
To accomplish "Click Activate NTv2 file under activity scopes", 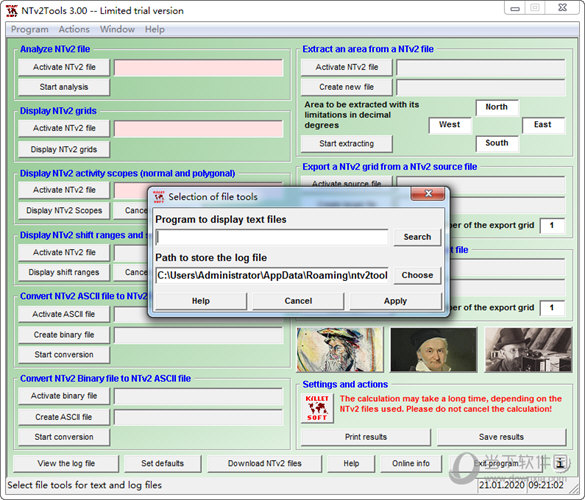I will coord(64,190).
